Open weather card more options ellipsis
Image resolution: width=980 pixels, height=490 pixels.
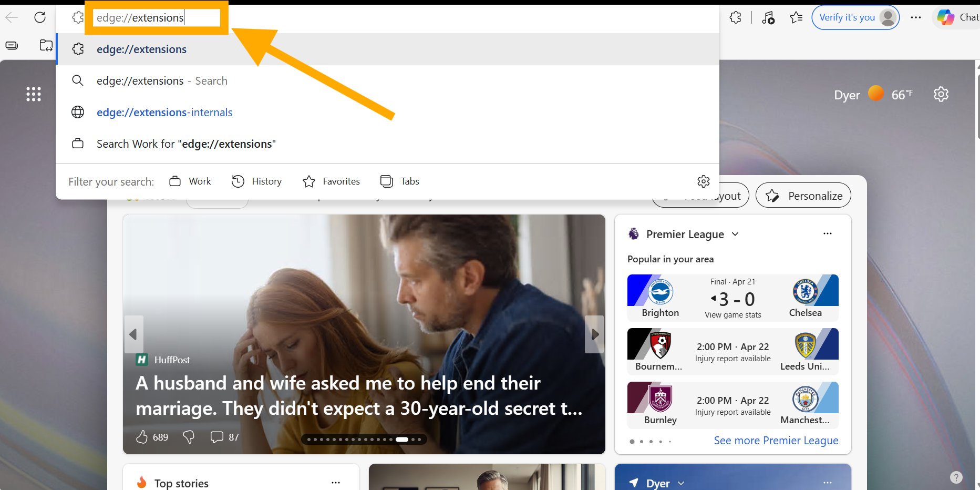pyautogui.click(x=828, y=483)
